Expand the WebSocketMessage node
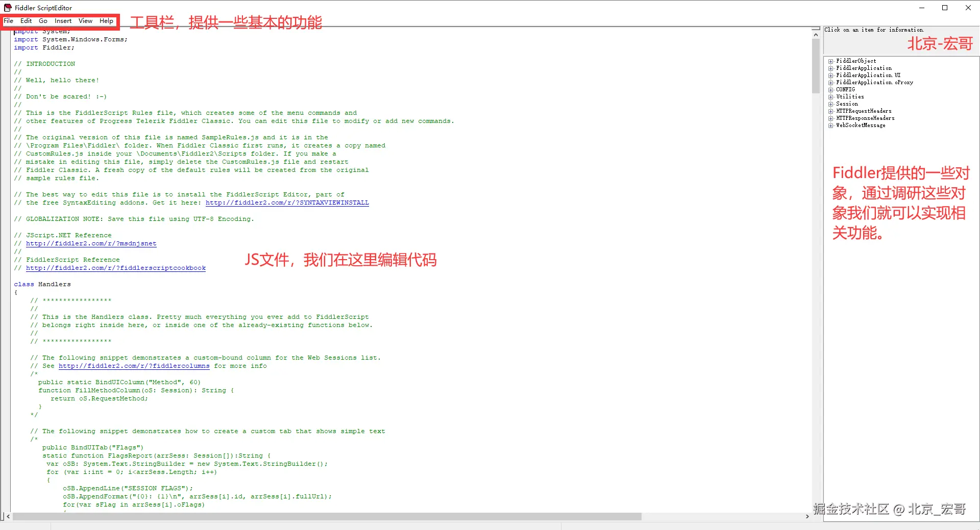Image resolution: width=980 pixels, height=530 pixels. 831,125
